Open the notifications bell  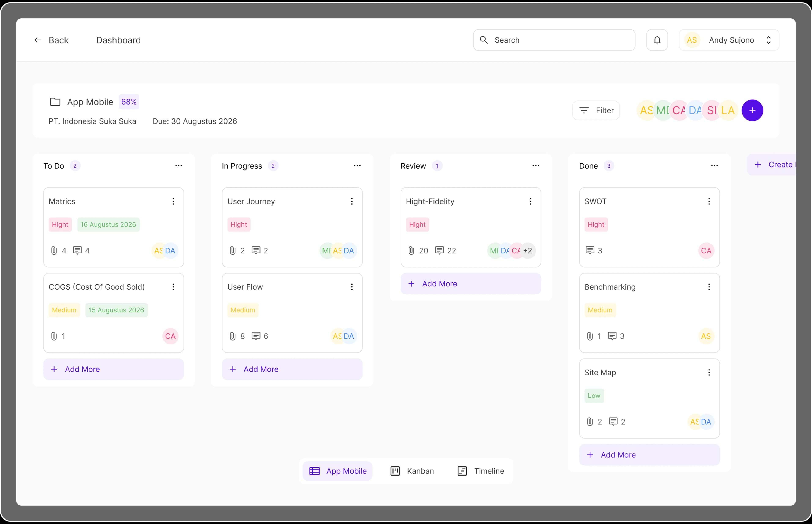pos(657,40)
